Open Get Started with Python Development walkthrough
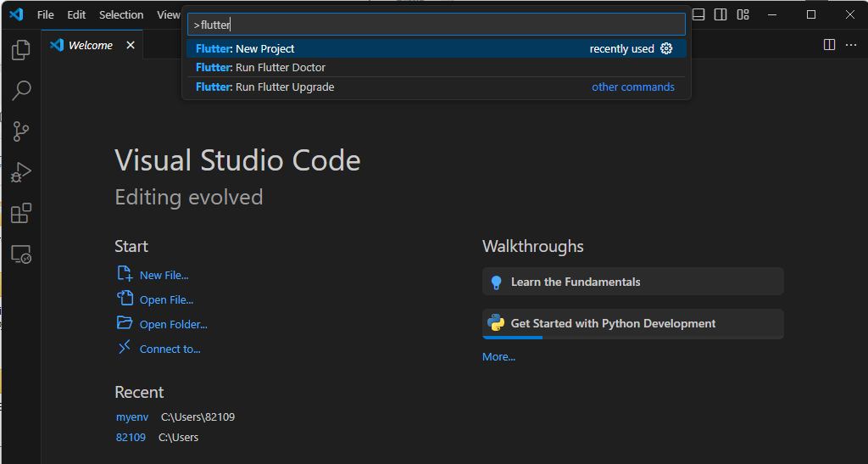This screenshot has width=868, height=464. tap(632, 324)
